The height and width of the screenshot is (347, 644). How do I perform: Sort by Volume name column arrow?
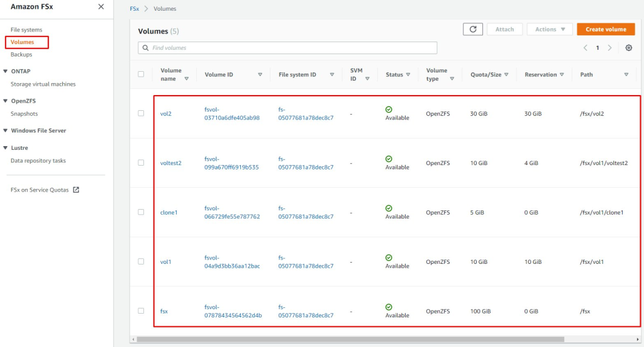(186, 79)
